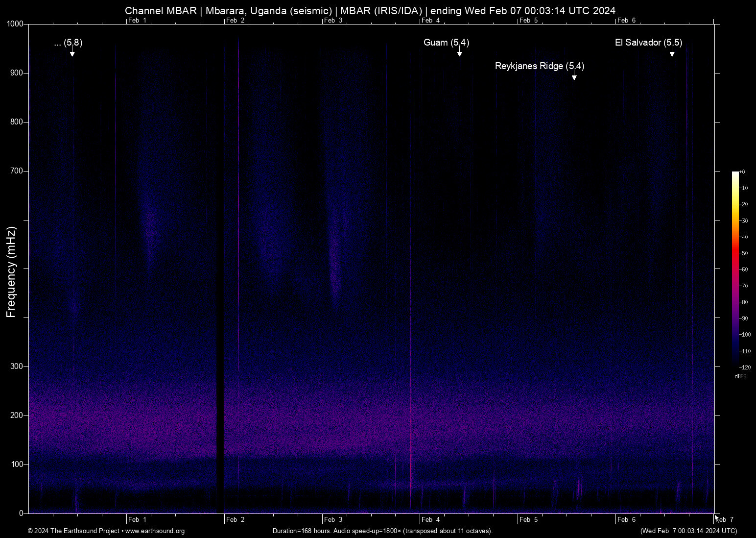Click the 300 frequency axis tick label
The height and width of the screenshot is (538, 756).
pos(17,367)
